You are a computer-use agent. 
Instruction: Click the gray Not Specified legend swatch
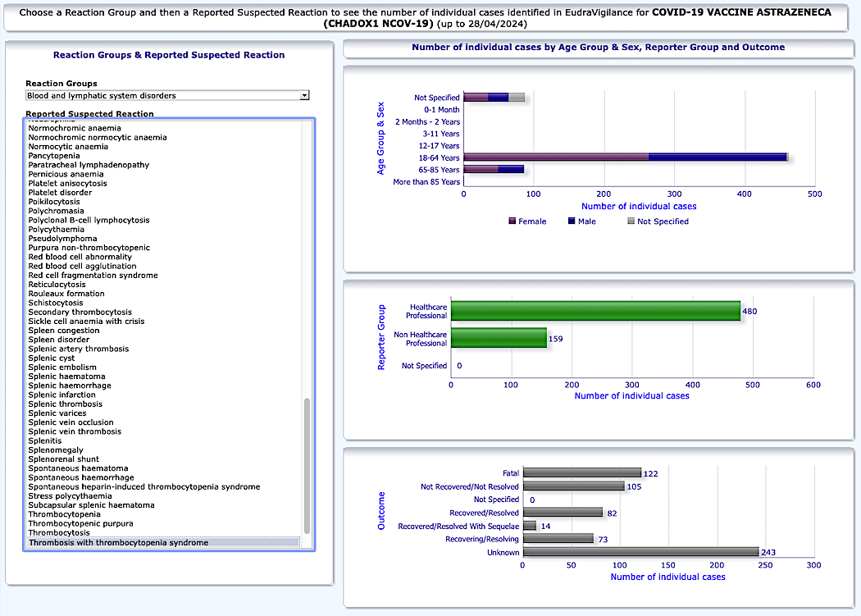click(631, 221)
